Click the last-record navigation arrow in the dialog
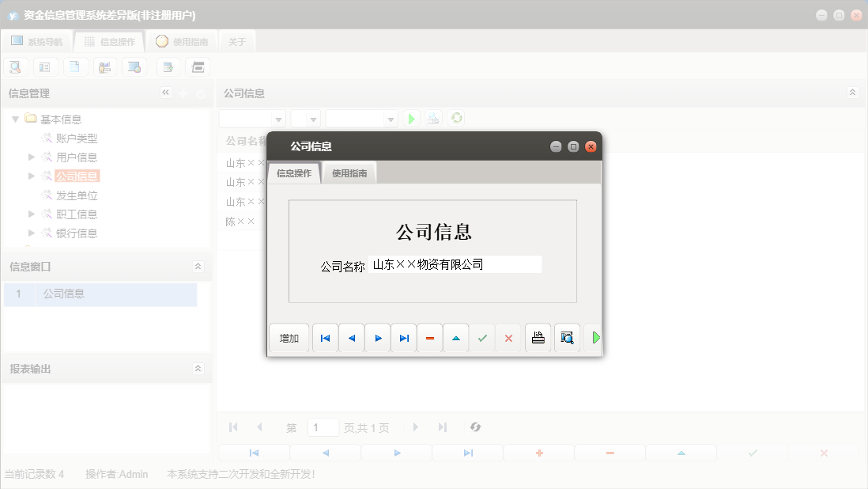868x489 pixels. 404,338
